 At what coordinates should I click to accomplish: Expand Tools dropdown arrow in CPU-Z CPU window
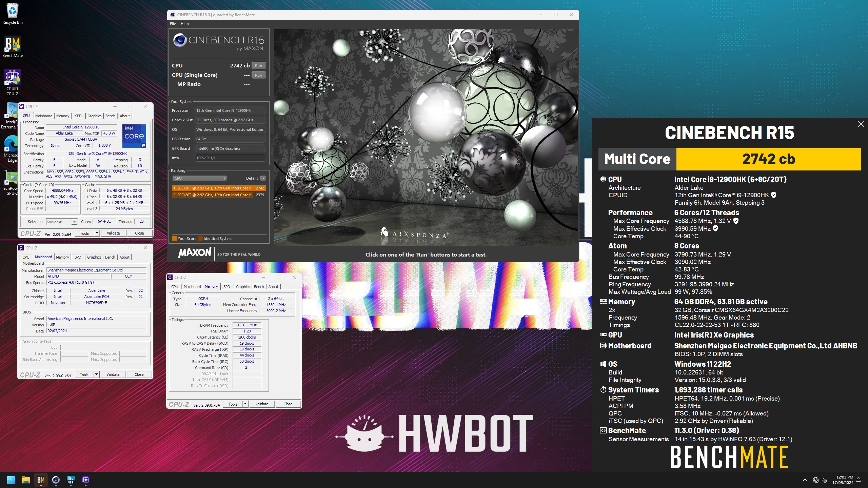coord(97,233)
